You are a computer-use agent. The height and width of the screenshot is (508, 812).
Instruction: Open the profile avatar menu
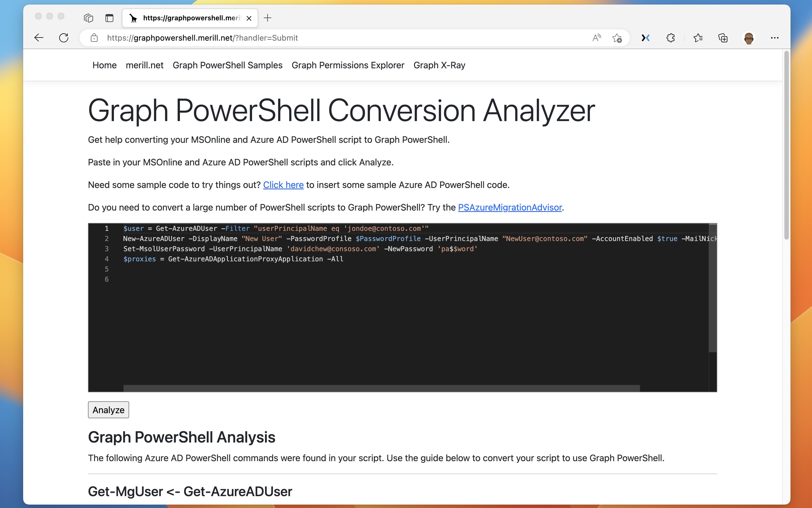click(749, 38)
